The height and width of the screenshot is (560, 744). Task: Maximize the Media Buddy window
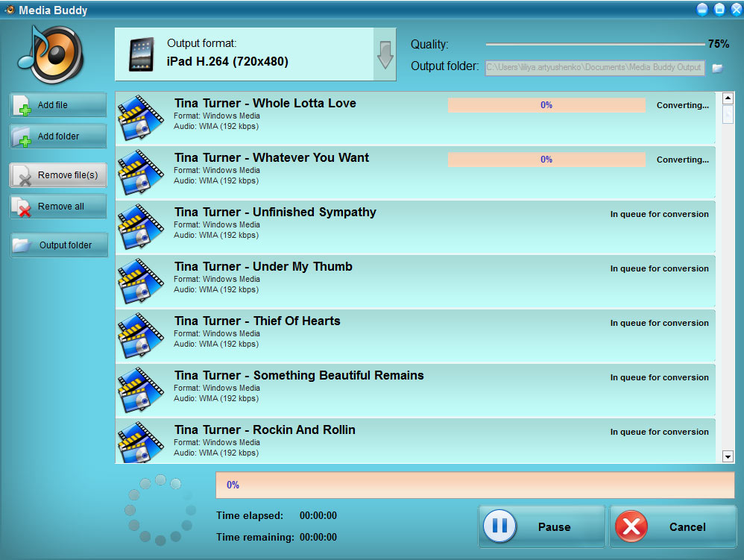coord(719,10)
